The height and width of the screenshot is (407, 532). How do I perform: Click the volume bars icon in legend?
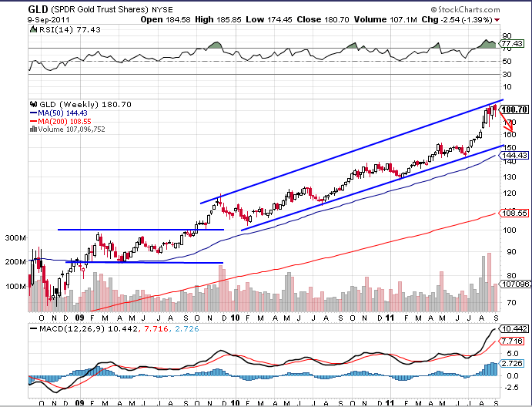(x=33, y=129)
